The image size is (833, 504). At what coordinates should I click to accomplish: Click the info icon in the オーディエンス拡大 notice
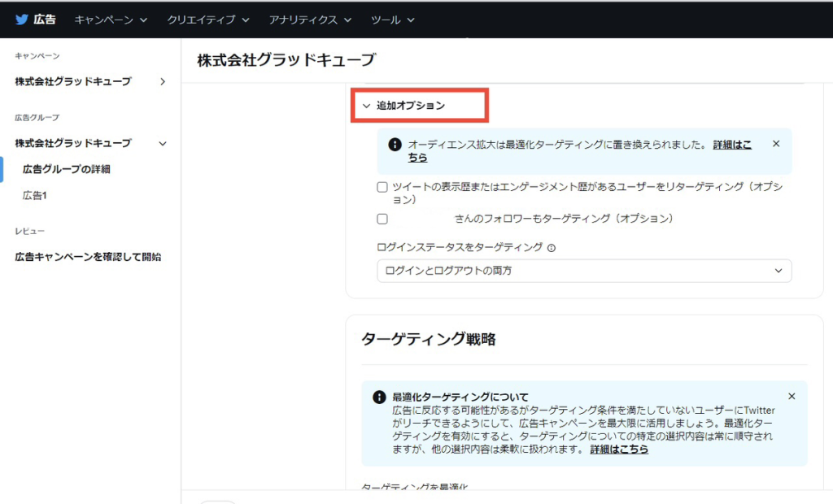click(395, 145)
